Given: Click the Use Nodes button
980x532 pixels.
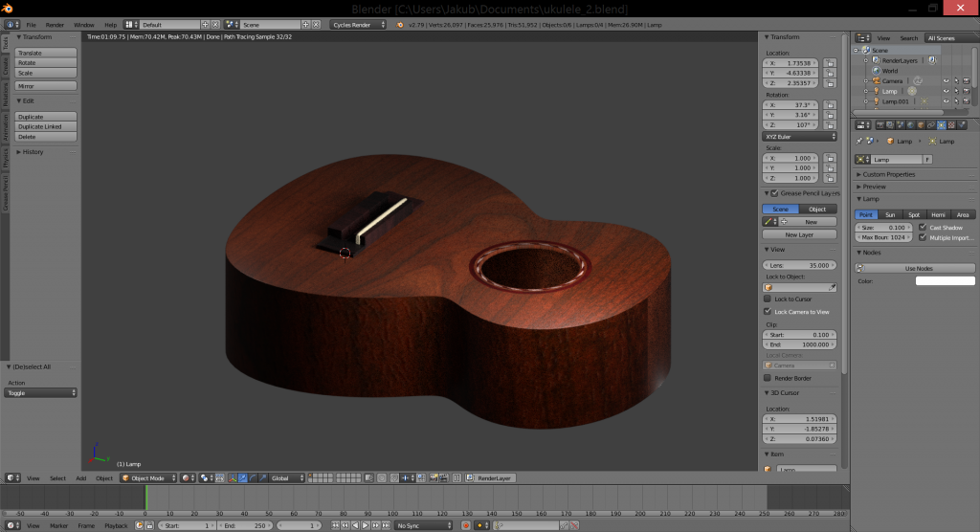Looking at the screenshot, I should coord(915,268).
